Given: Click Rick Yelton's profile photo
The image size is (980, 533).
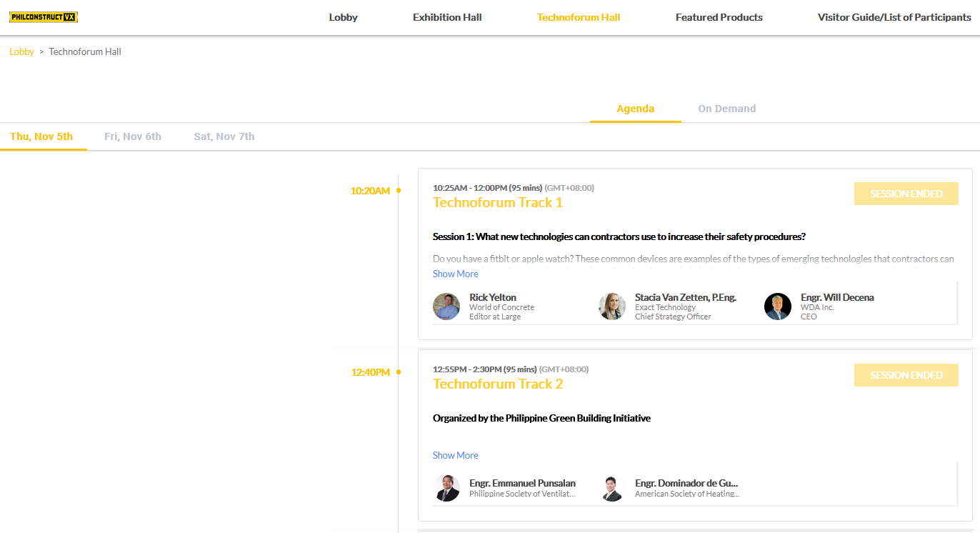Looking at the screenshot, I should point(446,307).
